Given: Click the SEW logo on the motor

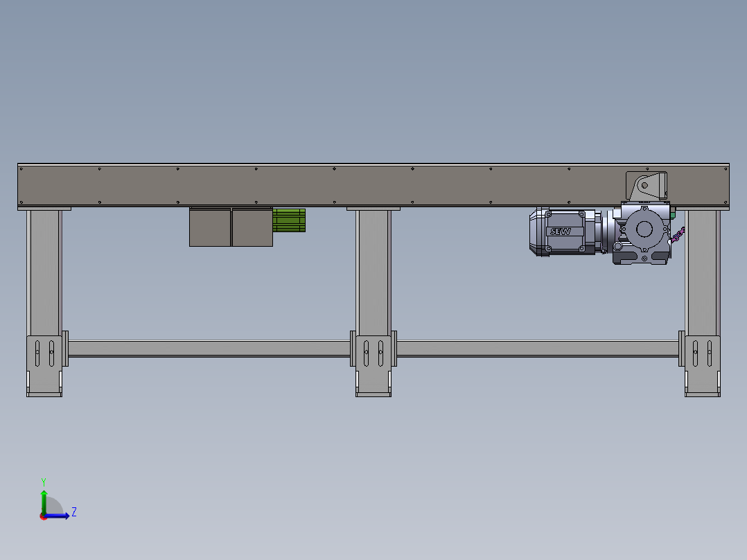Looking at the screenshot, I should [x=560, y=231].
